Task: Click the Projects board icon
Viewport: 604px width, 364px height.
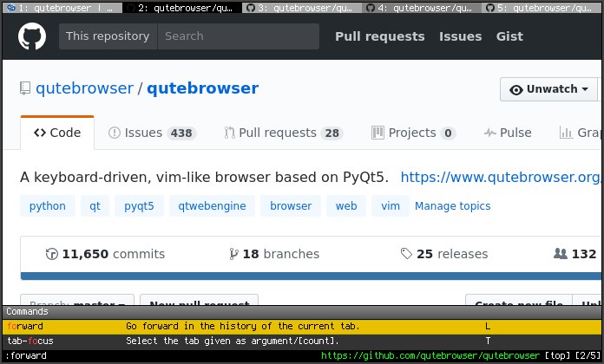Action: [x=377, y=133]
